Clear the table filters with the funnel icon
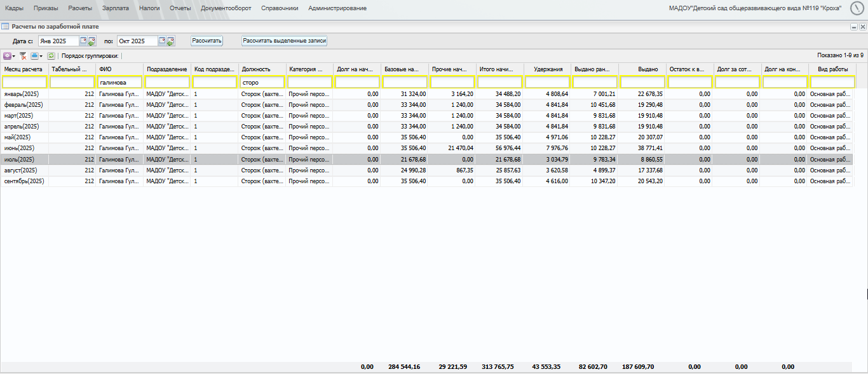 point(23,56)
